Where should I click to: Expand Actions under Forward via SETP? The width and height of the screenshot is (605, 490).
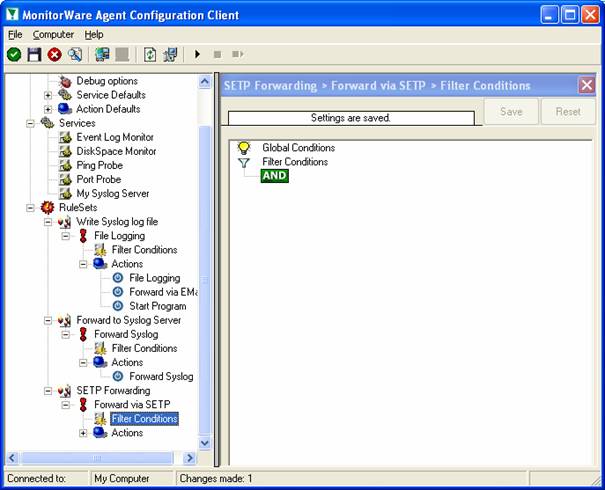(83, 433)
